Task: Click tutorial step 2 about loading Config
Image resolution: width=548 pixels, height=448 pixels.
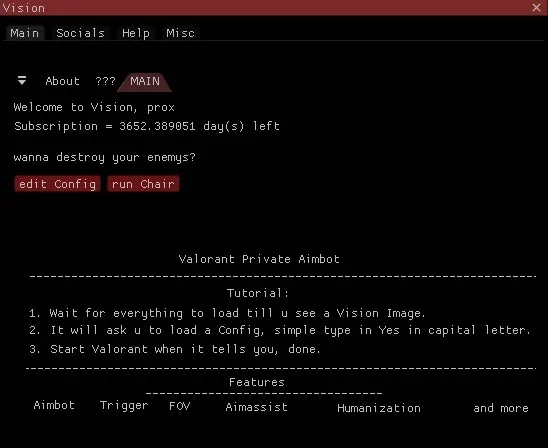Action: click(280, 330)
